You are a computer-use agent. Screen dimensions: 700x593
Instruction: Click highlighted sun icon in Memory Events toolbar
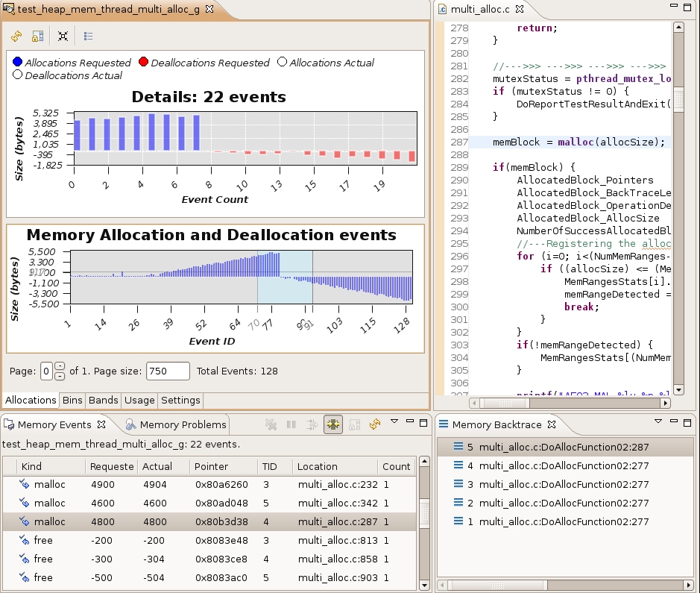pos(333,424)
